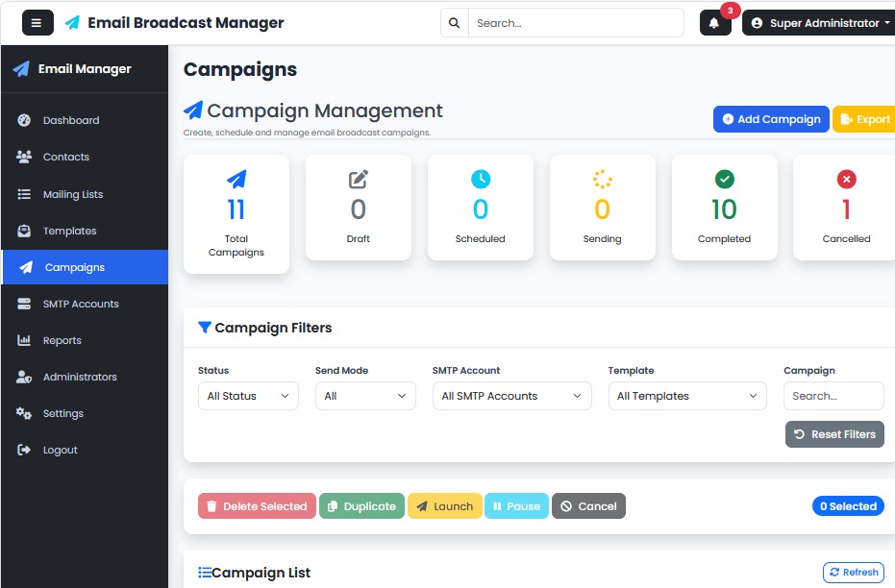Click the 0 Selected badge
This screenshot has height=588, width=895.
click(x=848, y=506)
